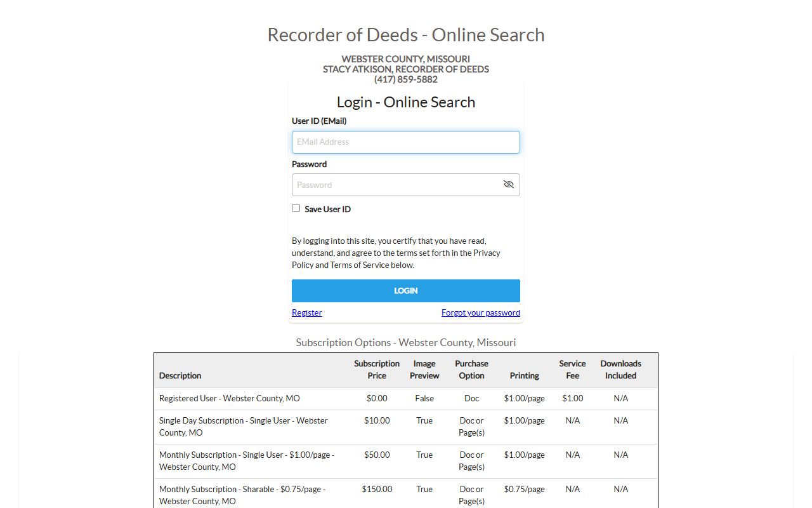812x508 pixels.
Task: Open the Register link
Action: coord(306,312)
